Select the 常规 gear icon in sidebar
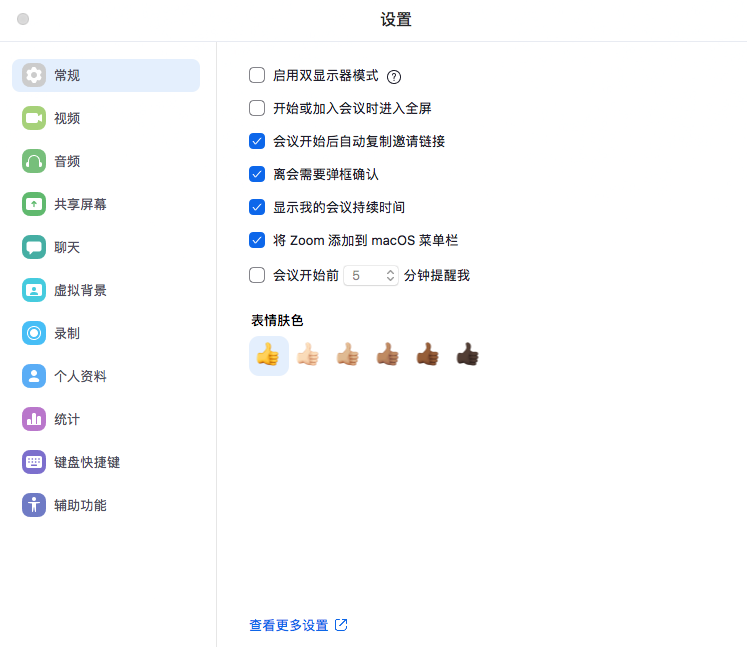 tap(34, 75)
